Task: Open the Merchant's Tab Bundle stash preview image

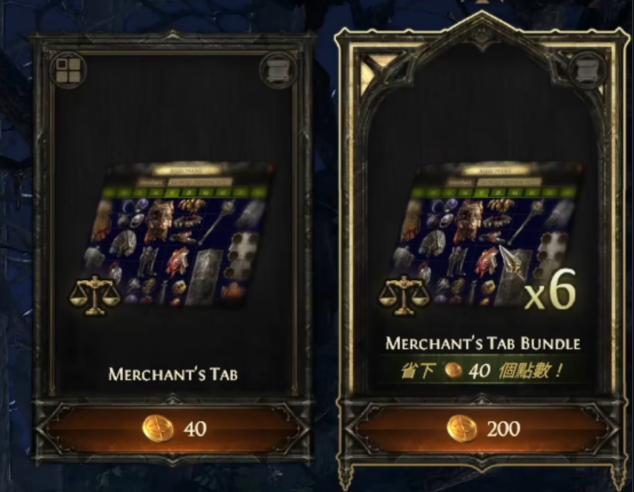Action: click(487, 234)
